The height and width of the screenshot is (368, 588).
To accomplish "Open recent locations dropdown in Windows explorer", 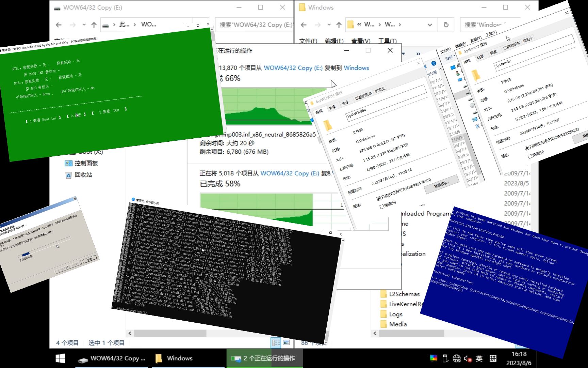I will (x=329, y=25).
